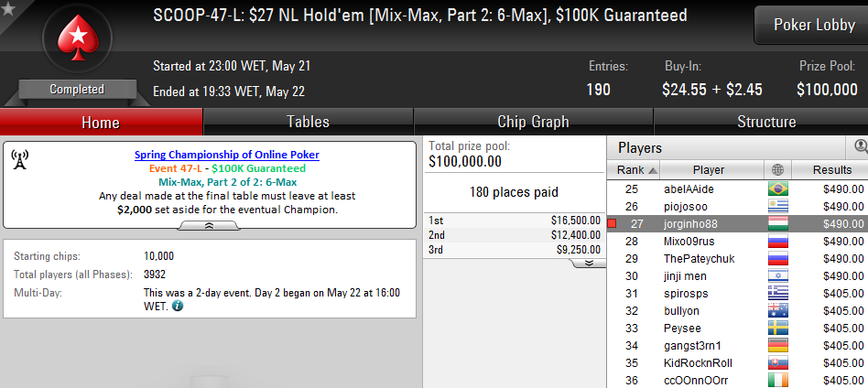Select player bullyon row

tap(737, 311)
